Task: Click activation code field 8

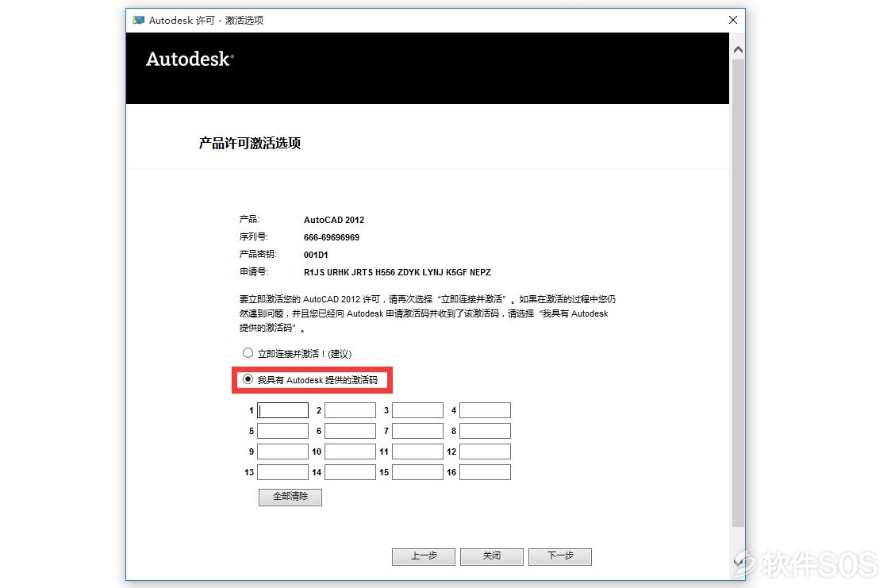Action: click(x=485, y=431)
